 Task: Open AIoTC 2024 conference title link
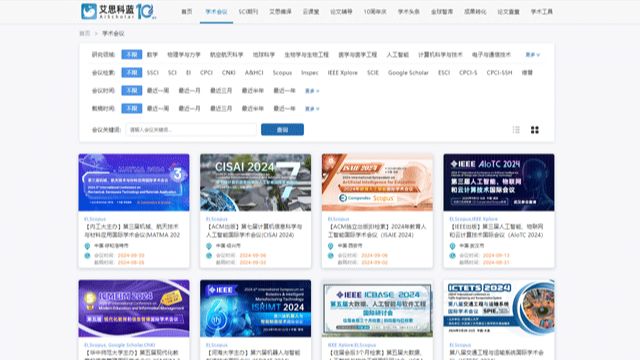(x=496, y=231)
